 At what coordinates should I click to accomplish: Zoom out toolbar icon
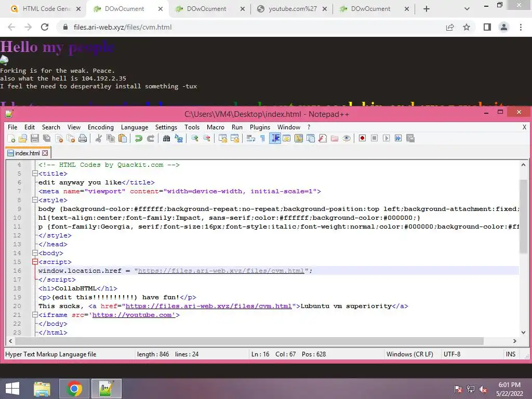click(207, 138)
